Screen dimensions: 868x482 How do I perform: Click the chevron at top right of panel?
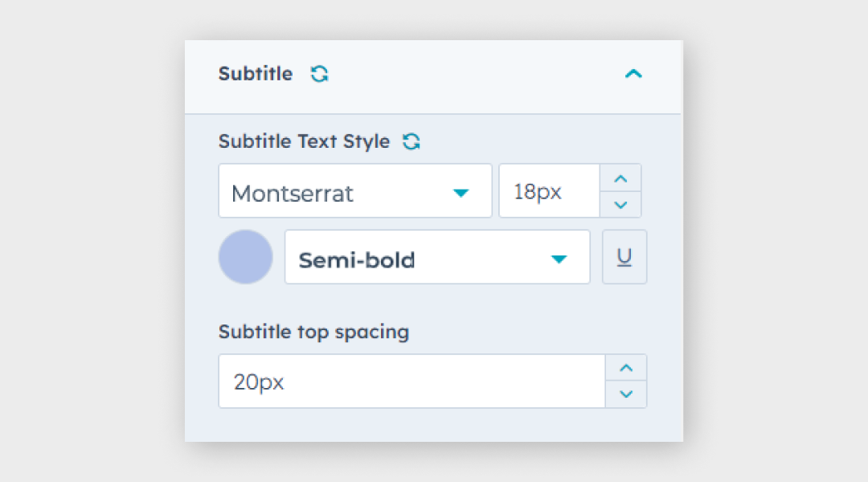click(633, 73)
